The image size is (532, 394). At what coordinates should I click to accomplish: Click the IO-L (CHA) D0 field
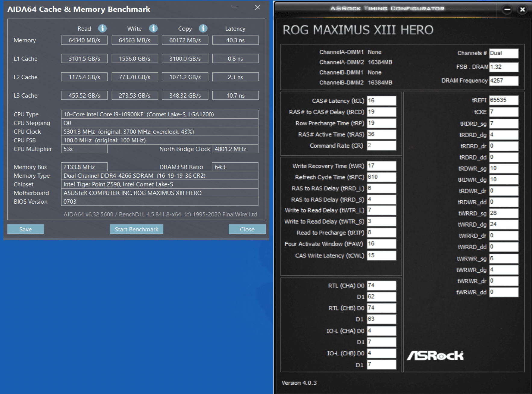(382, 331)
